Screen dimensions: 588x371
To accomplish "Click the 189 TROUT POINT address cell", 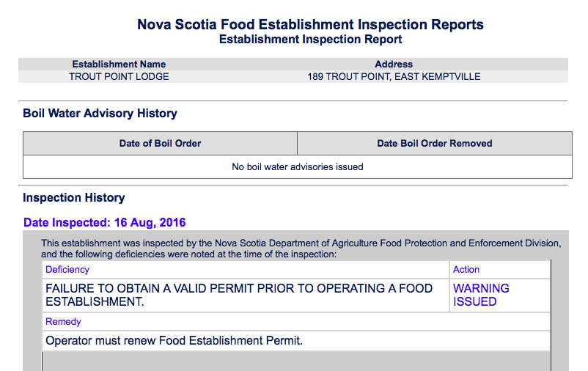I will (394, 76).
